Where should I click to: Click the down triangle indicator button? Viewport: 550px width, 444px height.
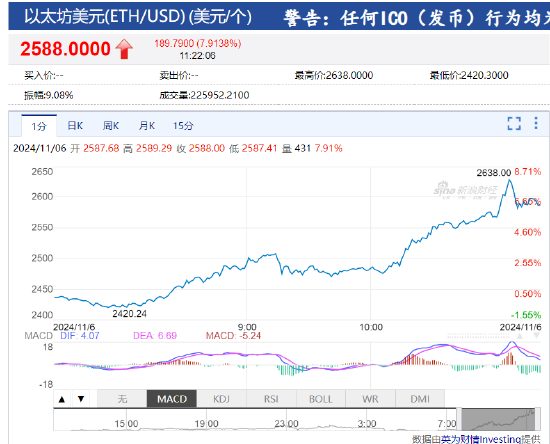81,399
